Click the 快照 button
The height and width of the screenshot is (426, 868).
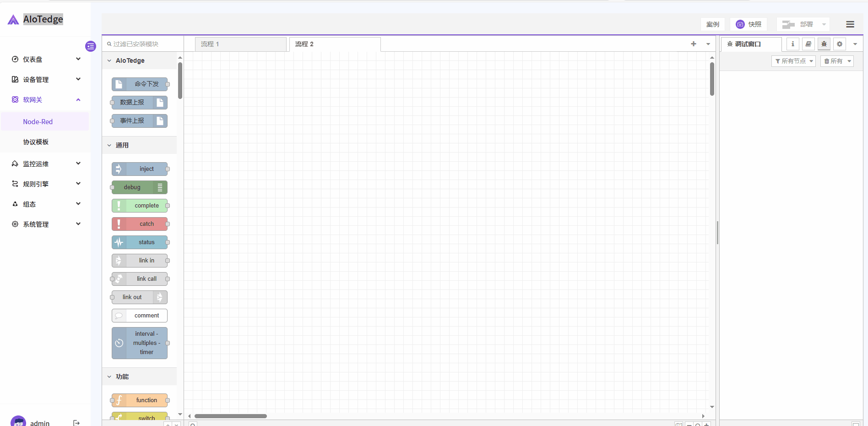(x=749, y=24)
